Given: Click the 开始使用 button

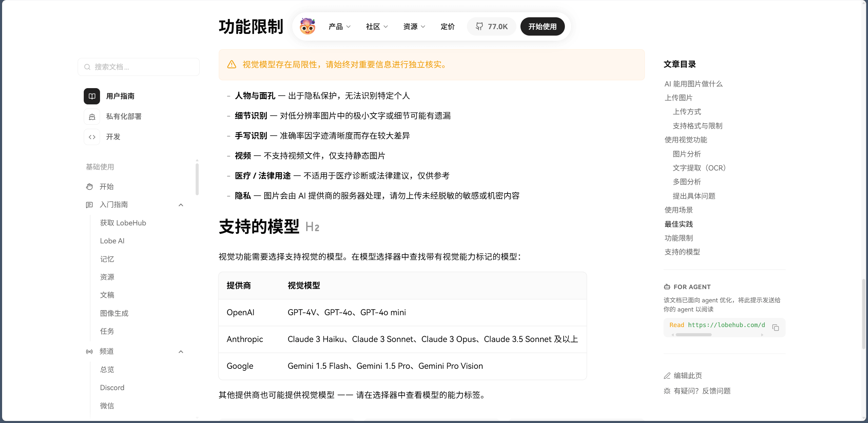Looking at the screenshot, I should tap(542, 26).
